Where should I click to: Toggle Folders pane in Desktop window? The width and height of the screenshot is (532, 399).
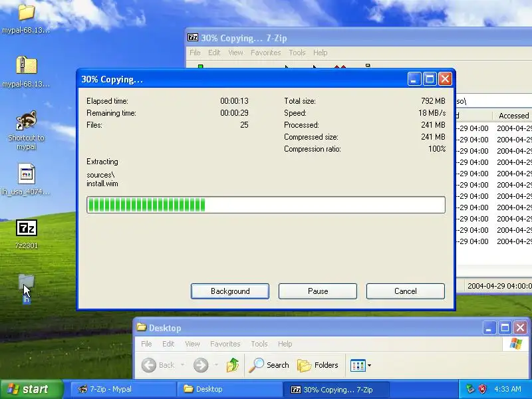(318, 365)
